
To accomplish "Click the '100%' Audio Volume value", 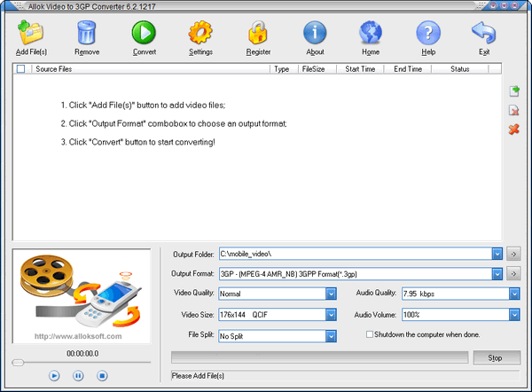I will (x=411, y=315).
